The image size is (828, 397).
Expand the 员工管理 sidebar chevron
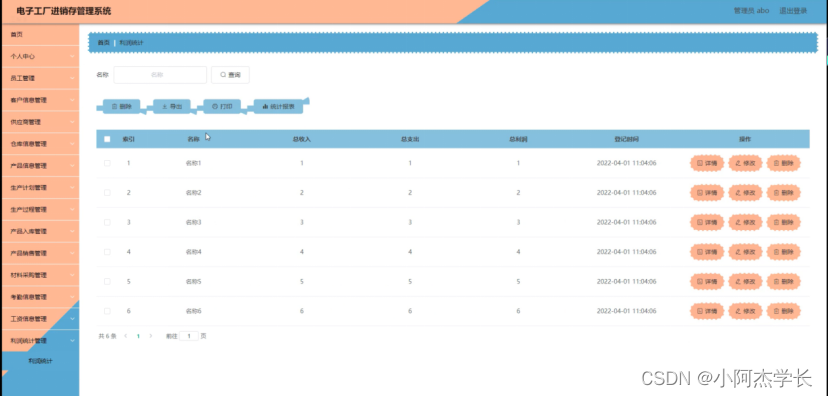(x=72, y=78)
